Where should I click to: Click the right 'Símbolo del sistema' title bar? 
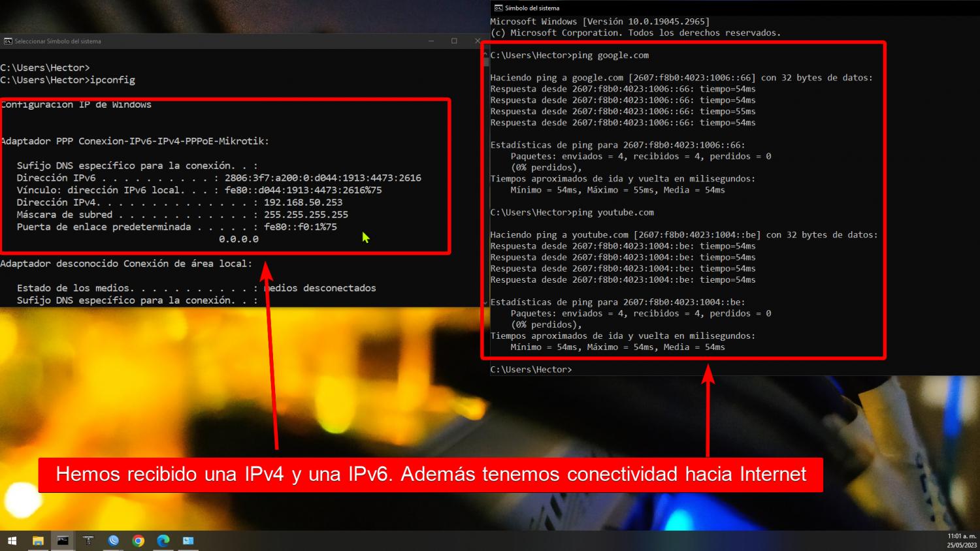click(719, 8)
